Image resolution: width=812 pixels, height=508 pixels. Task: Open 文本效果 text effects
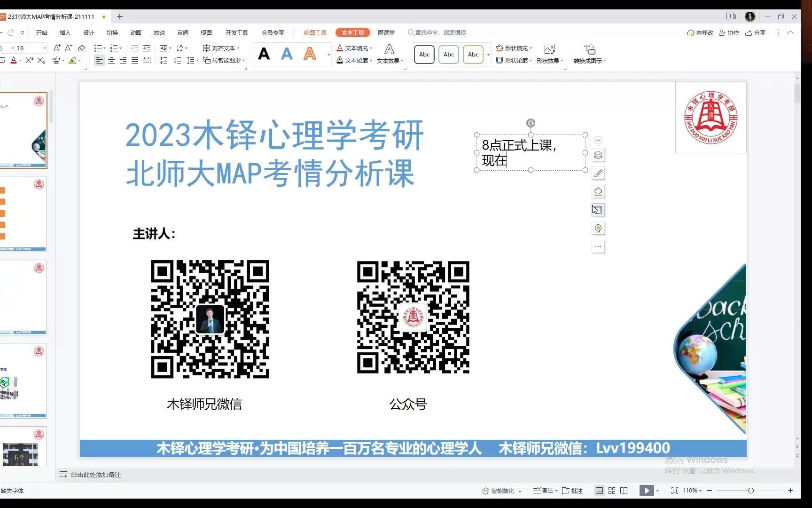[390, 54]
